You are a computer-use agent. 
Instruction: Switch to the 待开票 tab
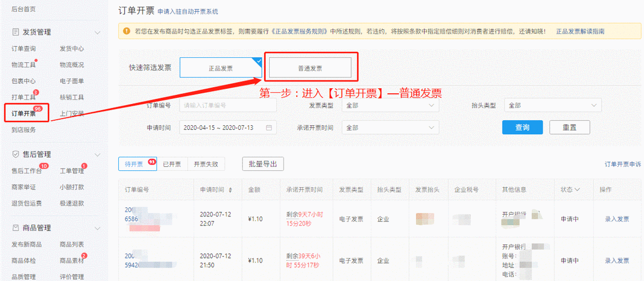pos(137,164)
